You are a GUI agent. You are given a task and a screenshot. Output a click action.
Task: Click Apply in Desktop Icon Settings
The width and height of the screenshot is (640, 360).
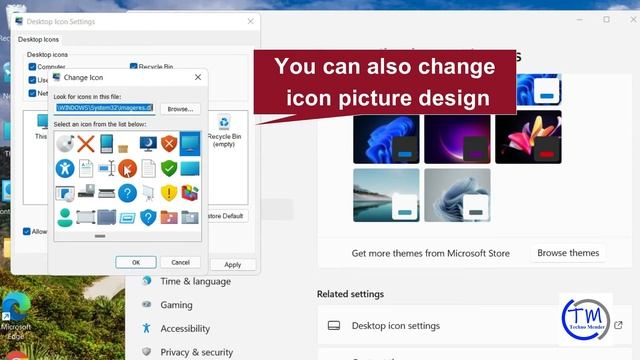(x=233, y=264)
